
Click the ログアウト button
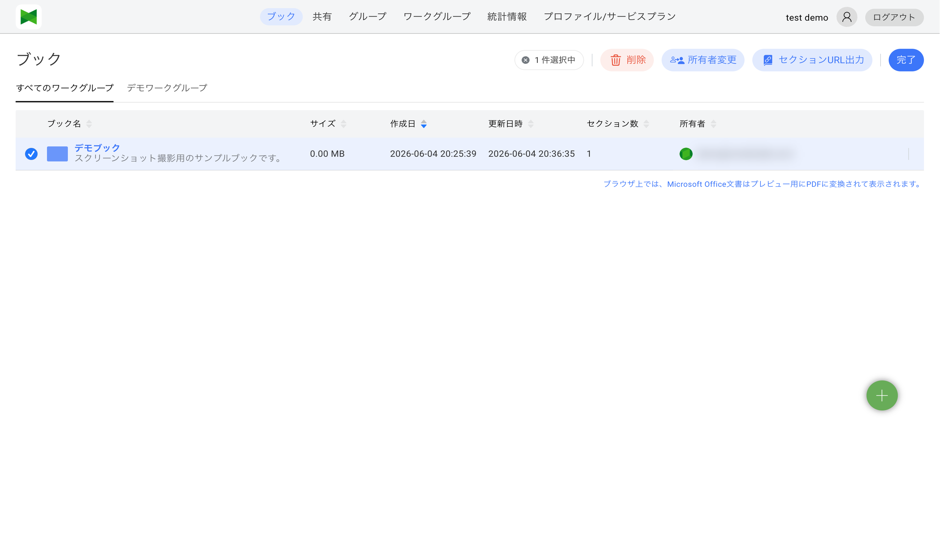point(894,18)
